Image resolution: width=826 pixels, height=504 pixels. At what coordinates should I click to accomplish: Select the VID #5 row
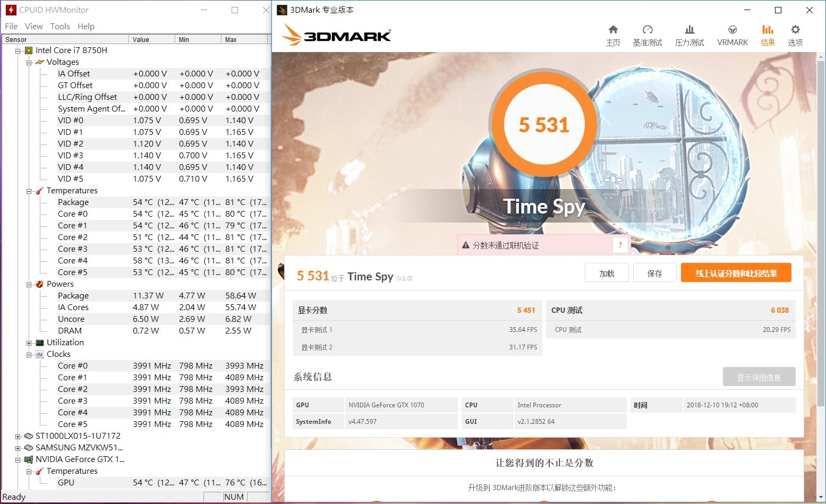163,179
